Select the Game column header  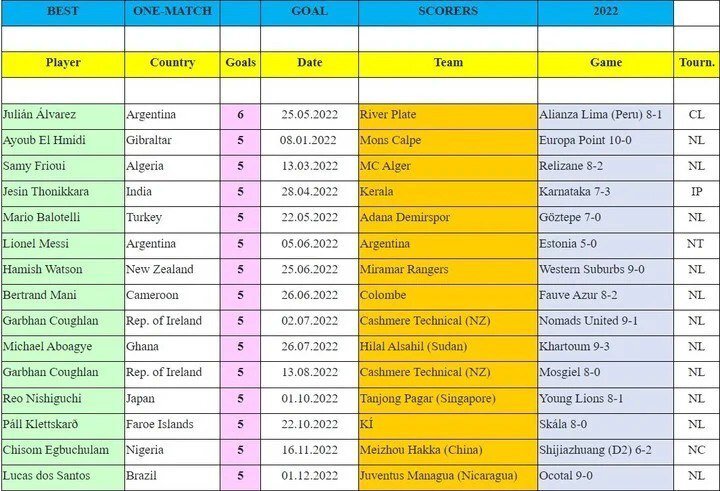pyautogui.click(x=605, y=63)
